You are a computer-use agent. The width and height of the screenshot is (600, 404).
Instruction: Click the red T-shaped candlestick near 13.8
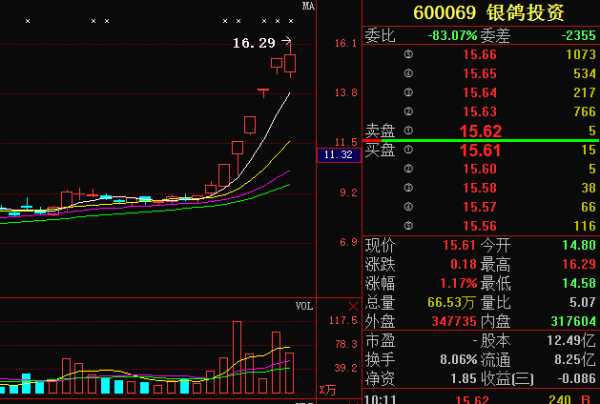(x=263, y=93)
